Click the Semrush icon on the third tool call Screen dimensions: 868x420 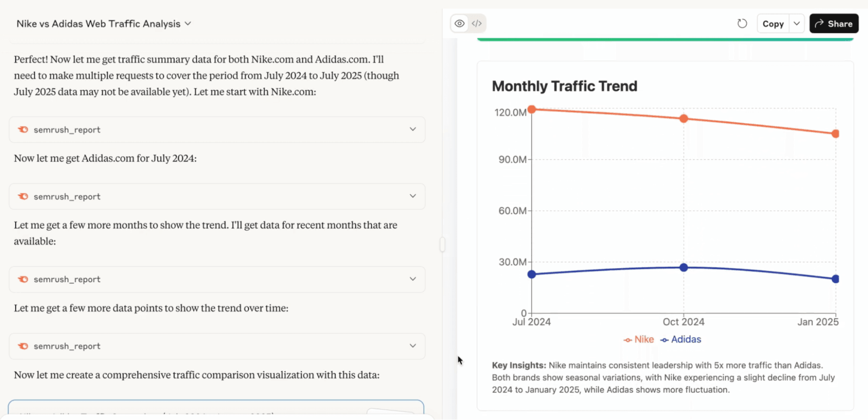tap(23, 279)
